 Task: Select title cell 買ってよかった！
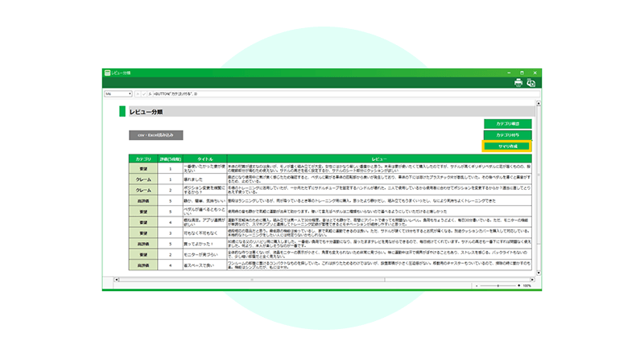(205, 244)
